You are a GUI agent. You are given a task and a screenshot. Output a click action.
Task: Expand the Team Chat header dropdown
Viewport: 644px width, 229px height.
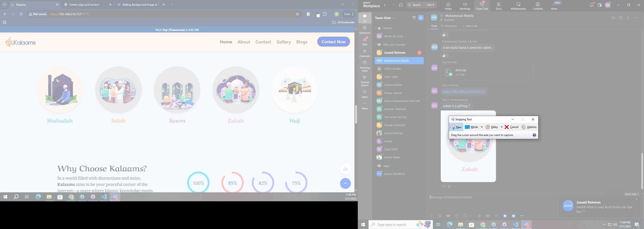(x=394, y=18)
